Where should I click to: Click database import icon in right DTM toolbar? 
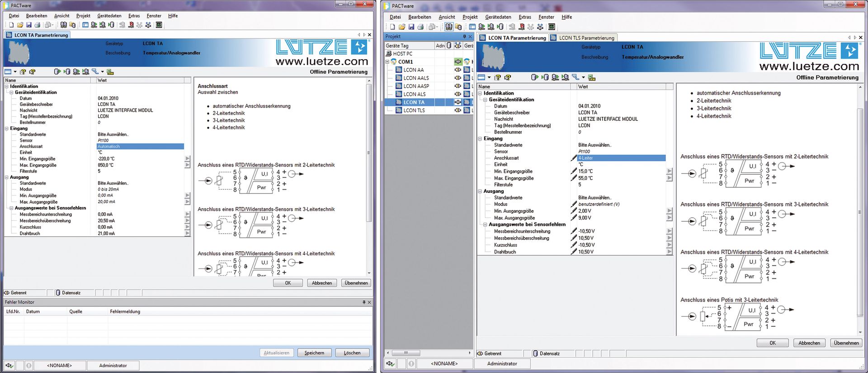545,77
